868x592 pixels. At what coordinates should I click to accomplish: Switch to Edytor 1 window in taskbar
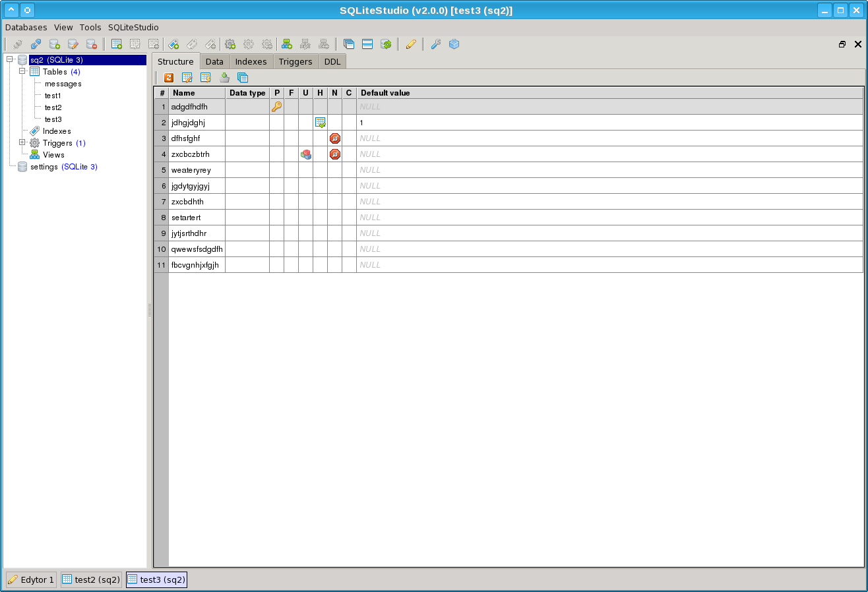31,579
